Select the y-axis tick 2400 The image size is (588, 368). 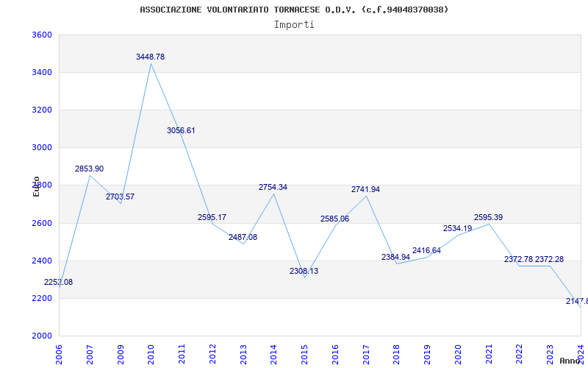pyautogui.click(x=41, y=261)
